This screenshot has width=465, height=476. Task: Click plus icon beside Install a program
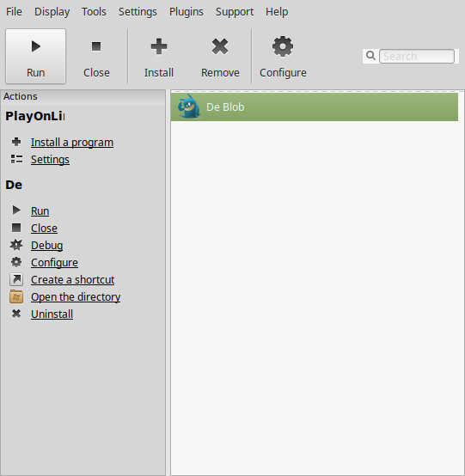(x=16, y=142)
